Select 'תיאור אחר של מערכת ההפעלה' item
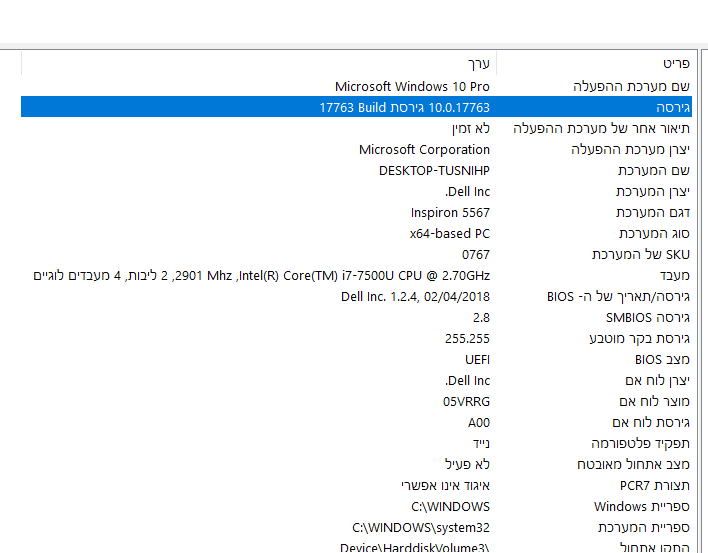The image size is (708, 553). pyautogui.click(x=601, y=129)
